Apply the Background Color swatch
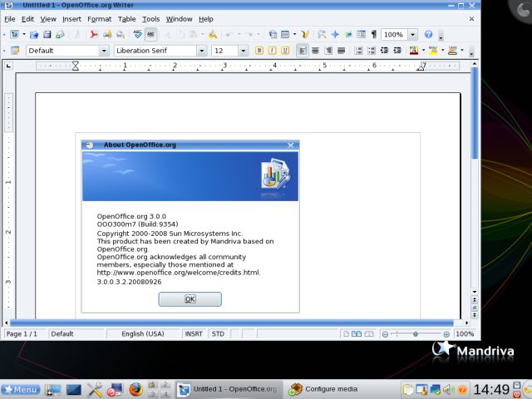532x399 pixels. [452, 51]
